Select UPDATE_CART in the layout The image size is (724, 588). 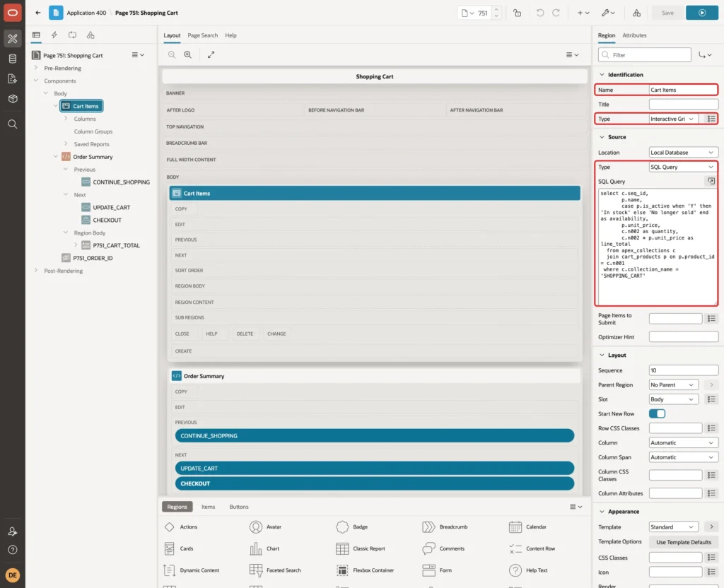click(x=375, y=468)
